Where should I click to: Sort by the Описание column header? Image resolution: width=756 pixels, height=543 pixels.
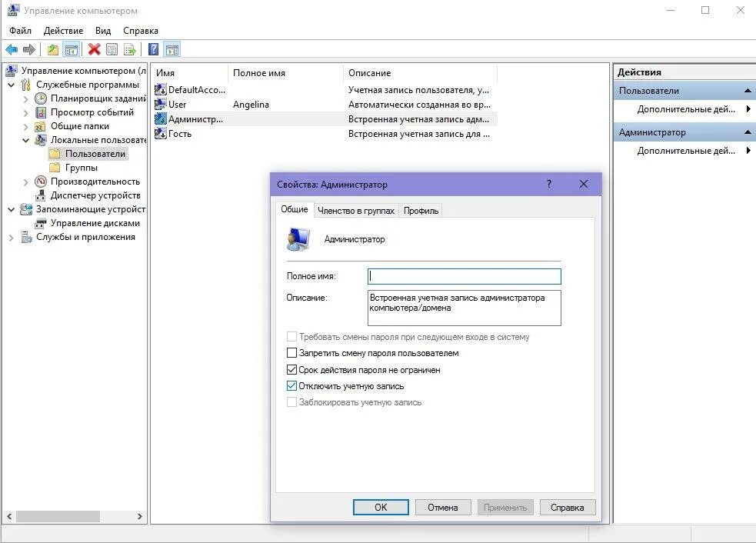[420, 73]
